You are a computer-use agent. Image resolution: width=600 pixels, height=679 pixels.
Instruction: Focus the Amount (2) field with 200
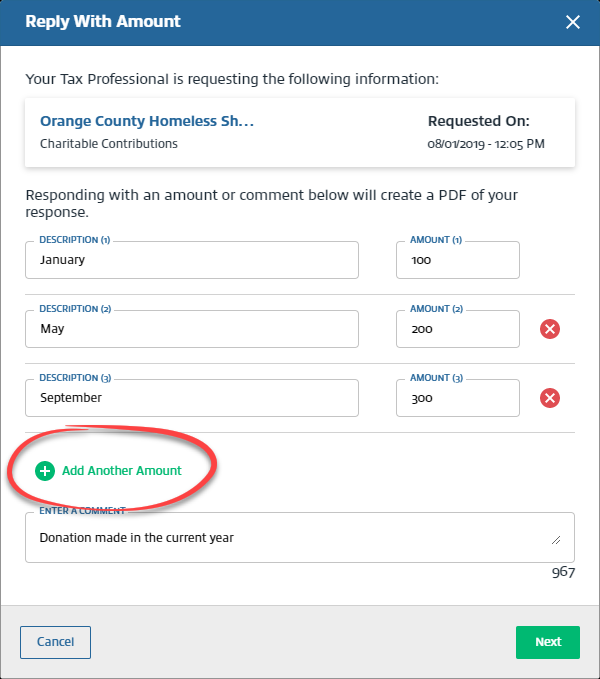pyautogui.click(x=457, y=329)
